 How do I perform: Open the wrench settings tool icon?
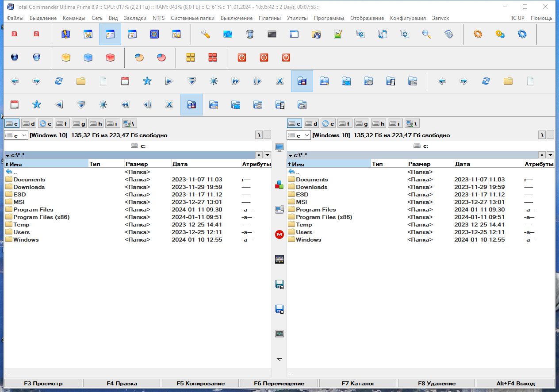(205, 34)
